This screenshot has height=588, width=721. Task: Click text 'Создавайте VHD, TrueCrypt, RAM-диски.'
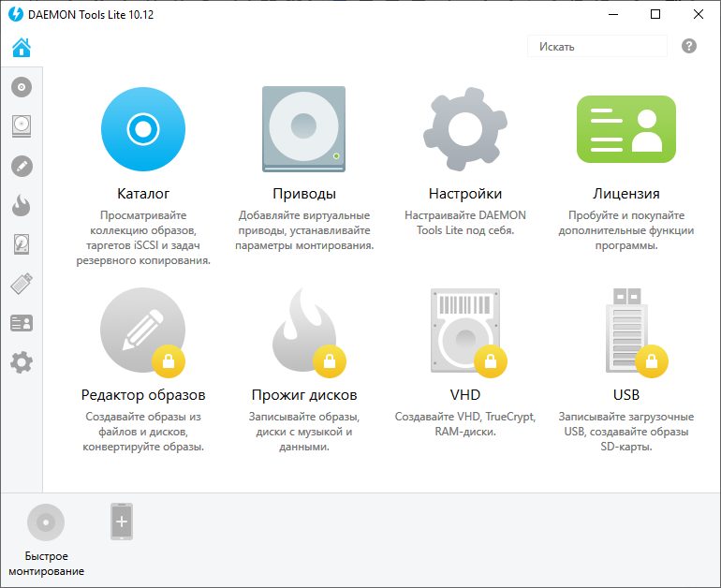(464, 424)
